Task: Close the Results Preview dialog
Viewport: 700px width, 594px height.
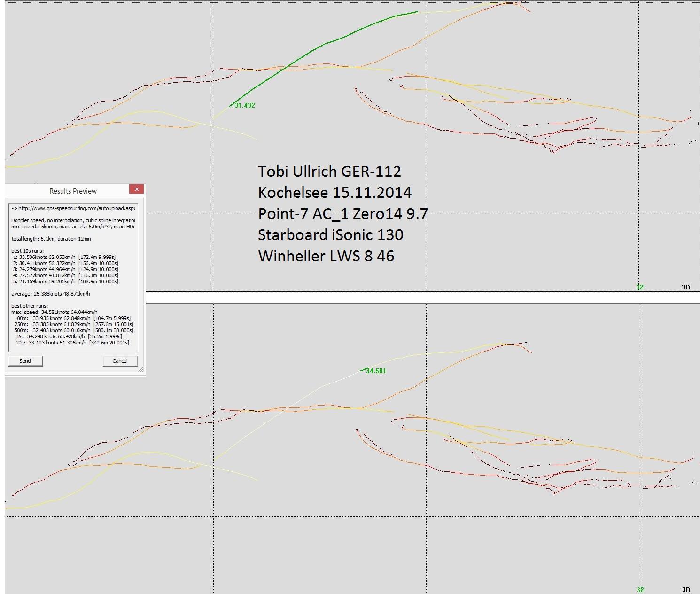Action: tap(136, 189)
